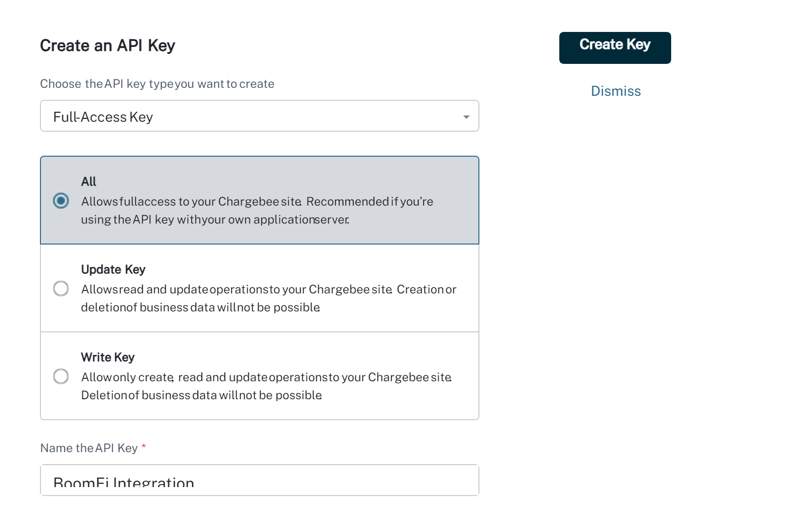Screen dimensions: 799x532
Task: Click the All option's full access description
Action: click(x=257, y=210)
